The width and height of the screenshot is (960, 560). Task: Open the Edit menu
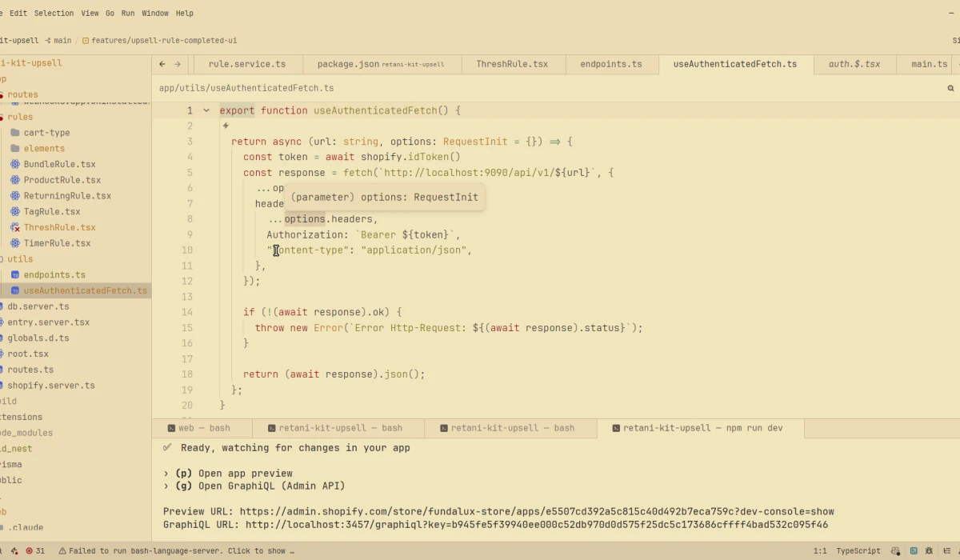point(18,14)
